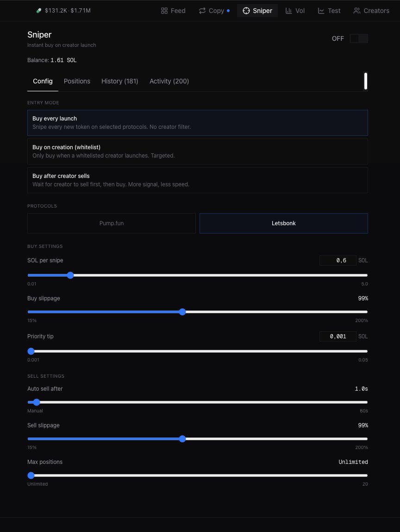The image size is (400, 532).
Task: Click the Manual label under Auto sell
Action: pos(35,411)
